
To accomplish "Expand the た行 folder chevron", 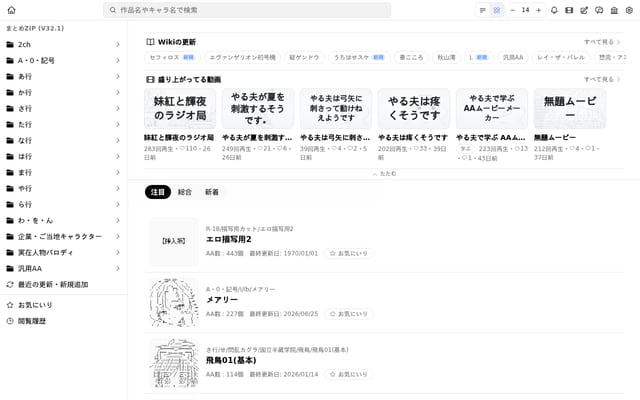I will pyautogui.click(x=118, y=124).
